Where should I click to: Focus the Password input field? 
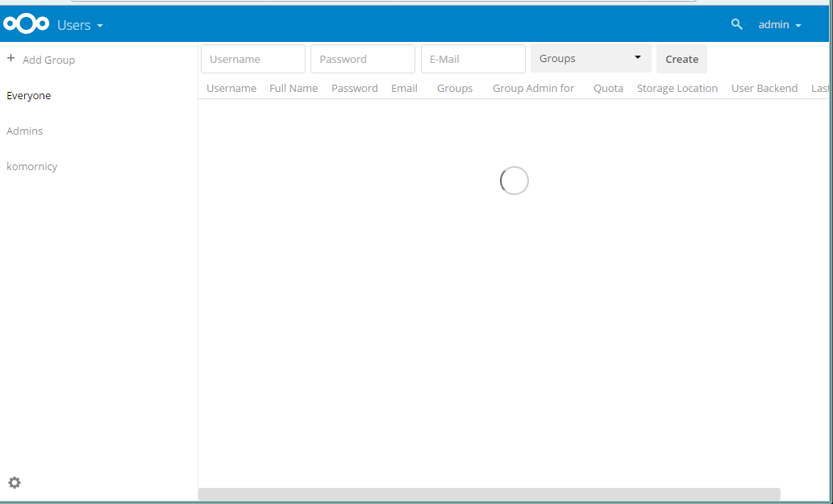363,59
